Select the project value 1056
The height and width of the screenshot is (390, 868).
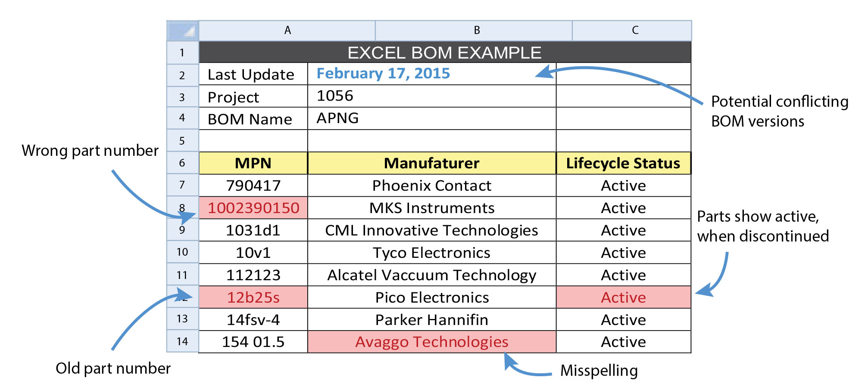tap(432, 96)
